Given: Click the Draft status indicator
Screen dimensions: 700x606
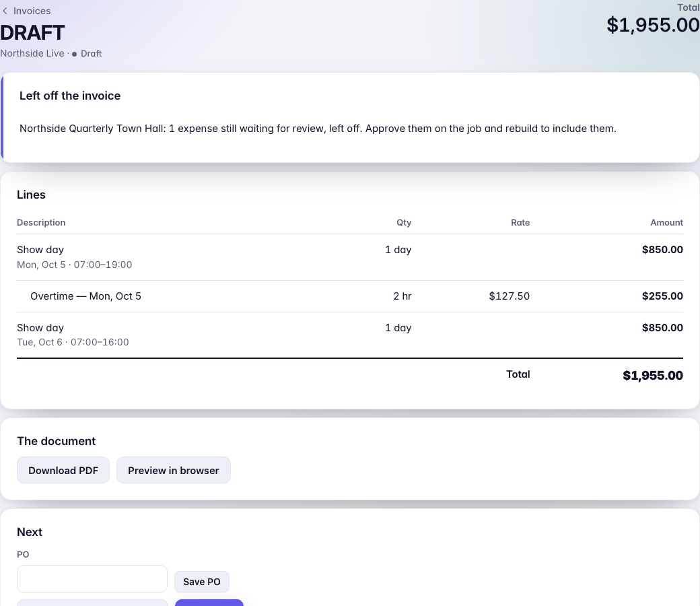Looking at the screenshot, I should [87, 53].
